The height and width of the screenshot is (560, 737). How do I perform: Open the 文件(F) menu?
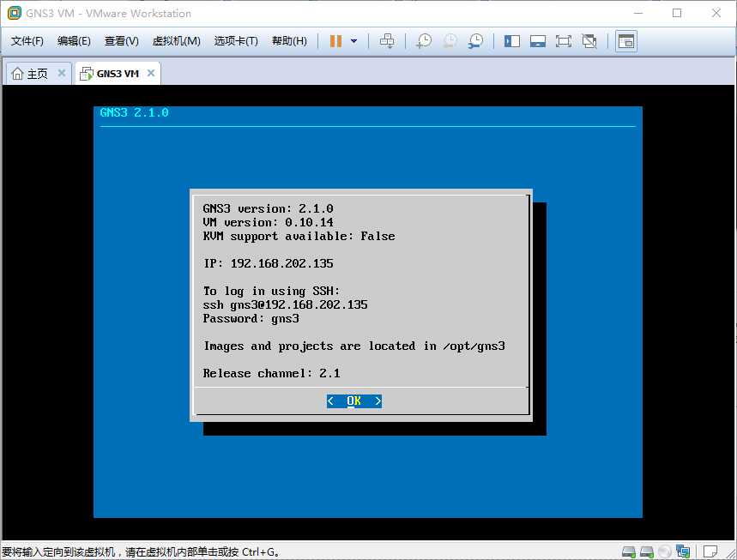tap(27, 41)
